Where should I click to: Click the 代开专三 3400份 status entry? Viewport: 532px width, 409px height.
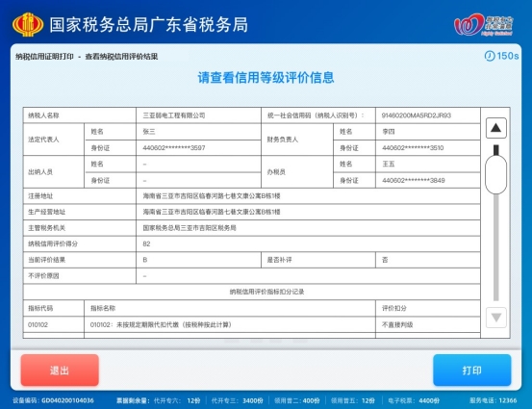238,400
